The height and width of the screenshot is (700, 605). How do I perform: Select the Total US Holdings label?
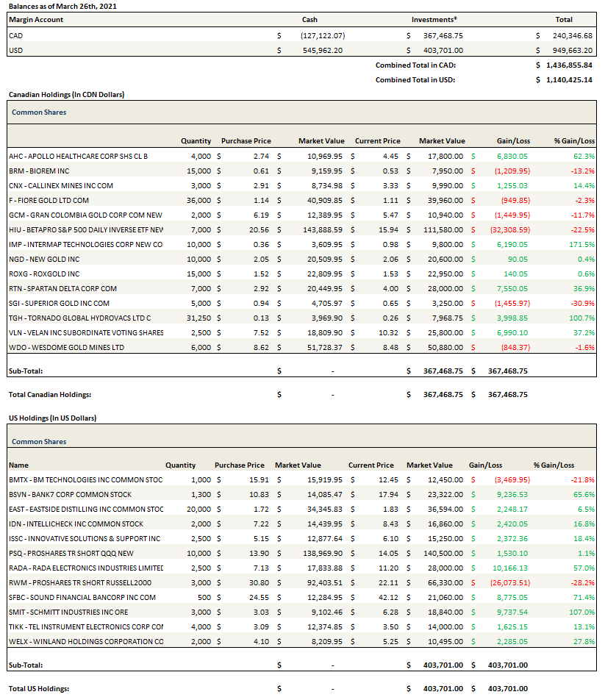[x=38, y=689]
